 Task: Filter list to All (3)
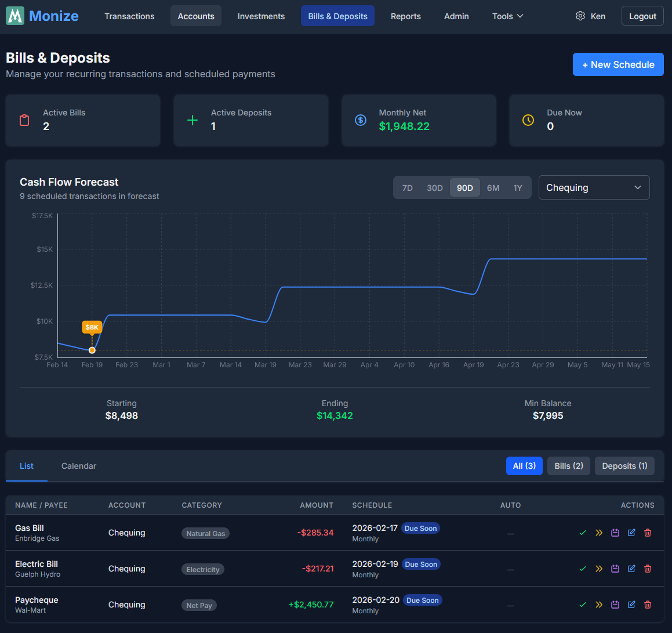click(x=524, y=466)
